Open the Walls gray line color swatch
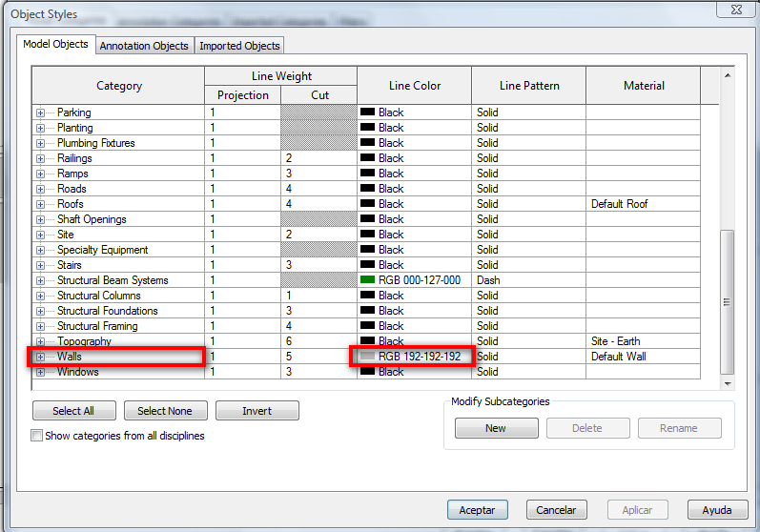This screenshot has height=532, width=760. tap(367, 357)
